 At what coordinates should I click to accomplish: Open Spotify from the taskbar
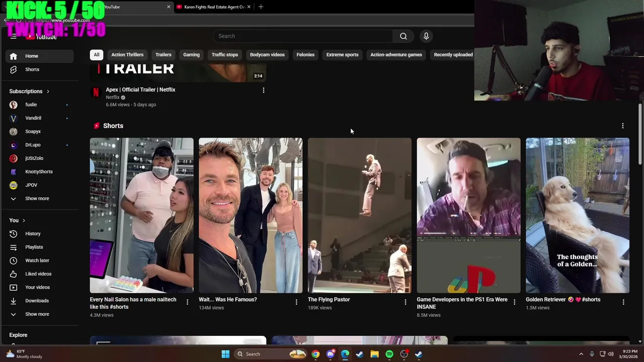[389, 354]
